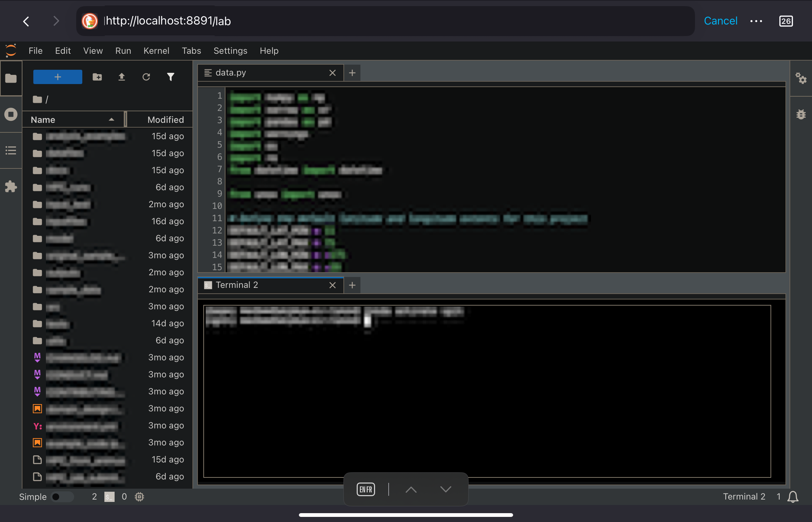
Task: Click Terminal 2 label in status bar
Action: [x=744, y=497]
